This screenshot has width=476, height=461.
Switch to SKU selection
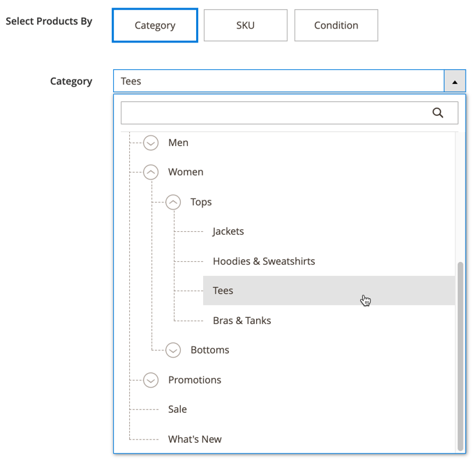pos(245,26)
